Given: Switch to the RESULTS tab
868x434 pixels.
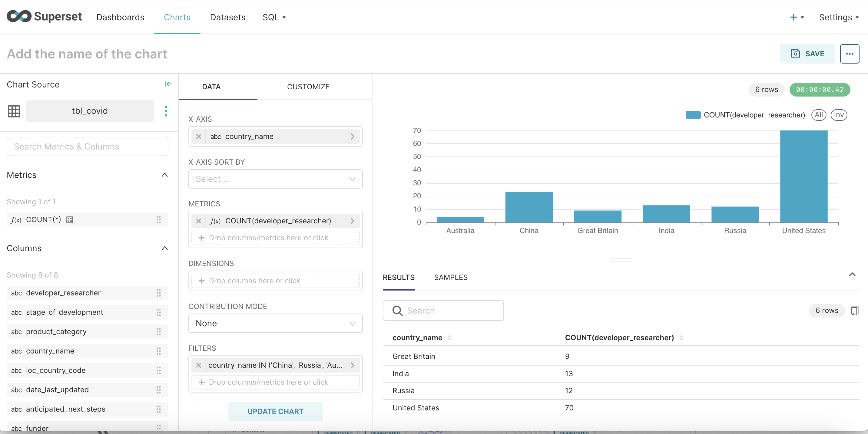Looking at the screenshot, I should coord(399,278).
